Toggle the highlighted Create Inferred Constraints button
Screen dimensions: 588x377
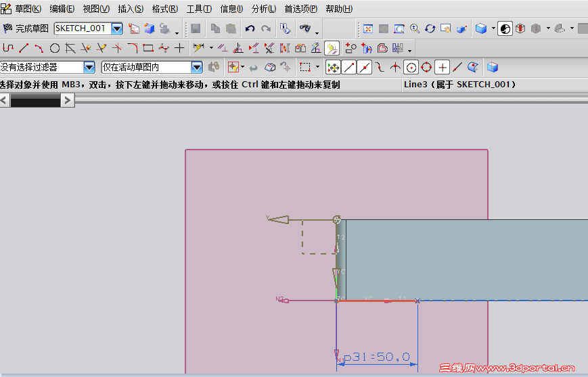pos(332,48)
